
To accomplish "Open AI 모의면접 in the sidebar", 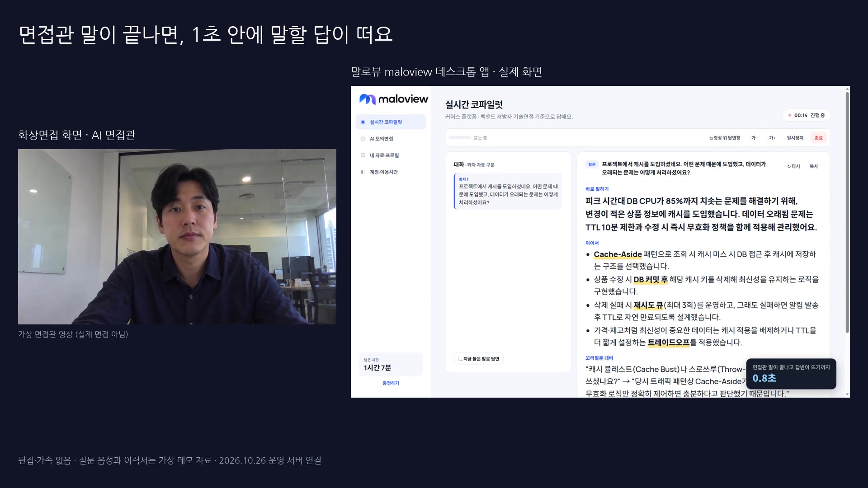I will [391, 139].
